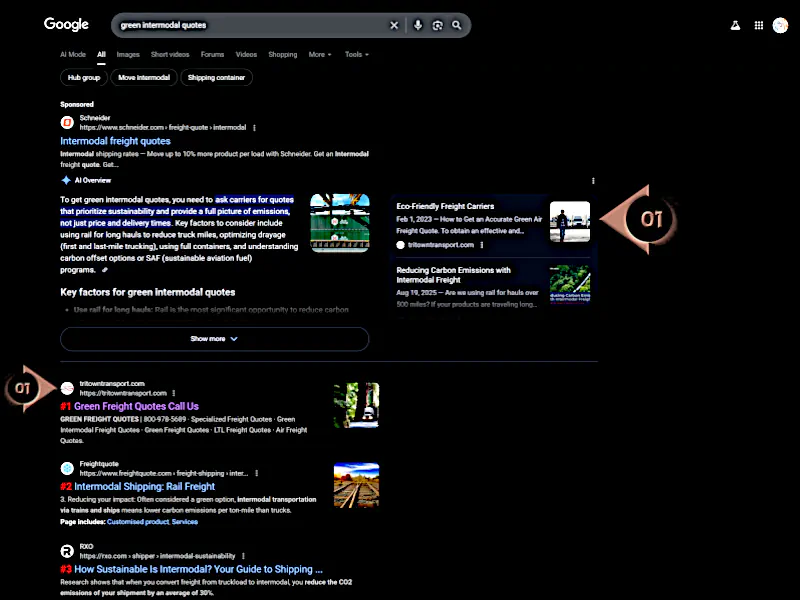Open Green Freight Quotes Call Us result
This screenshot has height=600, width=800.
pos(136,407)
